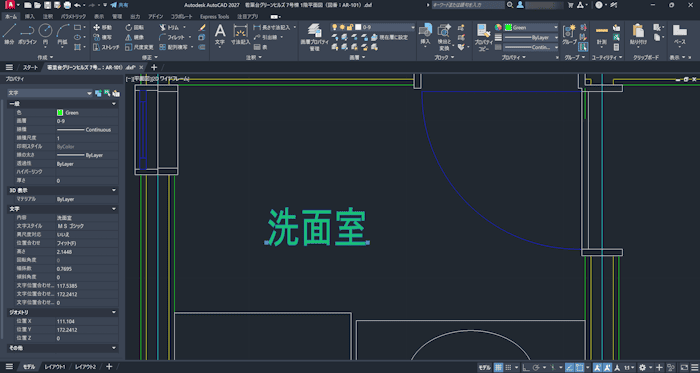The height and width of the screenshot is (373, 700).
Task: Toggle snap mode in status bar
Action: coord(508,367)
